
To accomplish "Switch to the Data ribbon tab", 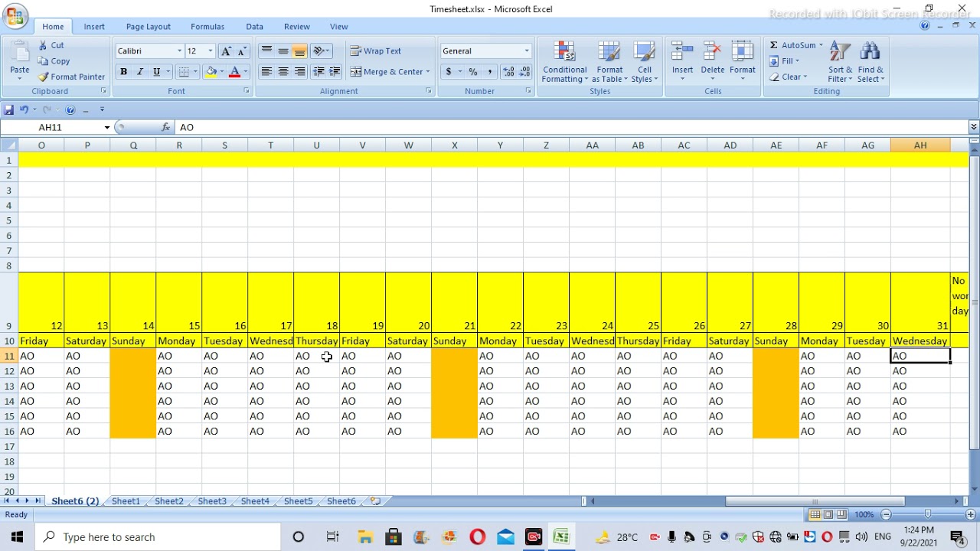I will (255, 27).
